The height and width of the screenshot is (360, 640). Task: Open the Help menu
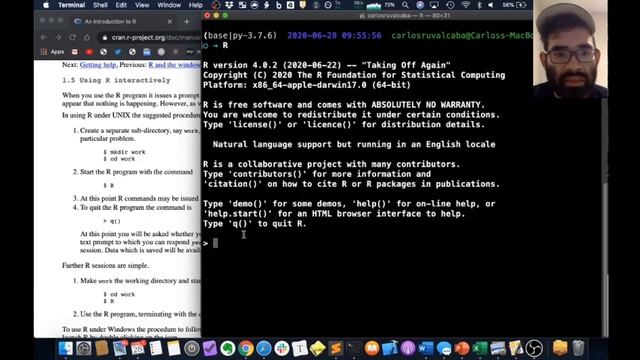(x=196, y=5)
